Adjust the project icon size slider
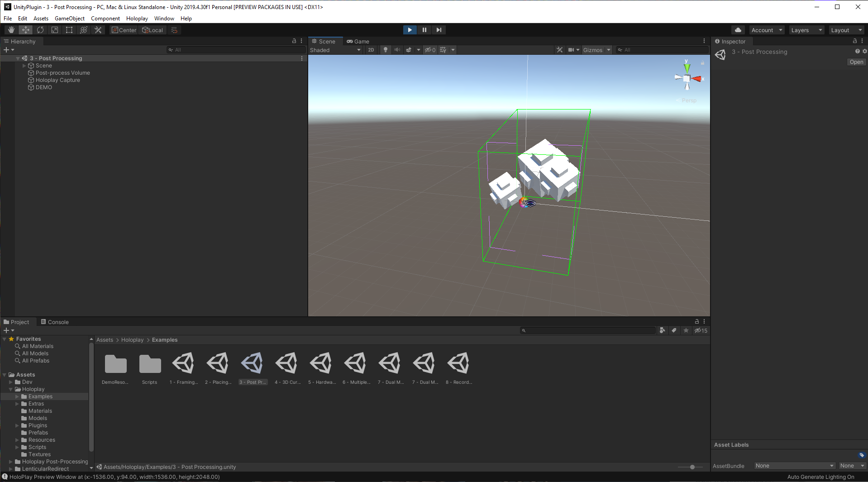This screenshot has width=868, height=482. pyautogui.click(x=692, y=467)
